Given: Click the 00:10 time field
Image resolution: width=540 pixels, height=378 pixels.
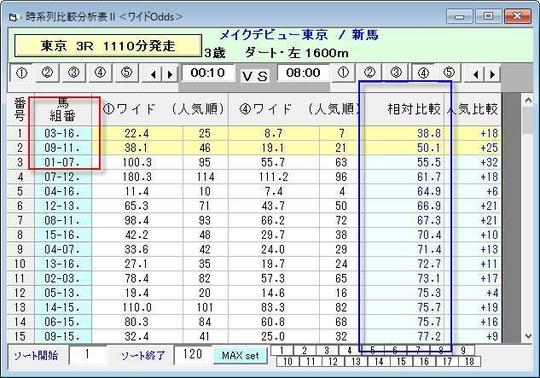Looking at the screenshot, I should (207, 73).
